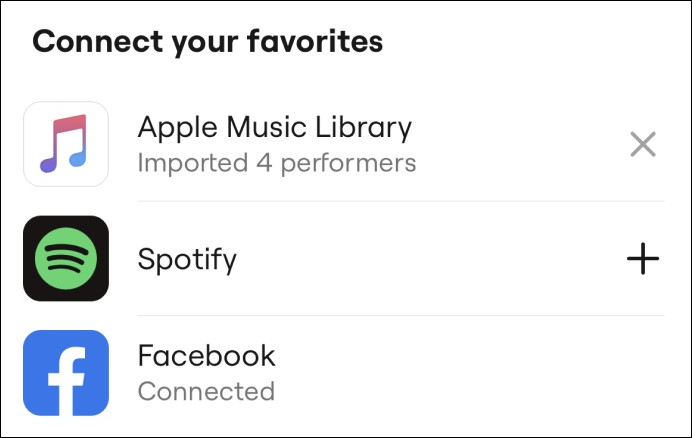Image resolution: width=692 pixels, height=438 pixels.
Task: Click the Connect your favorites heading
Action: click(x=207, y=42)
